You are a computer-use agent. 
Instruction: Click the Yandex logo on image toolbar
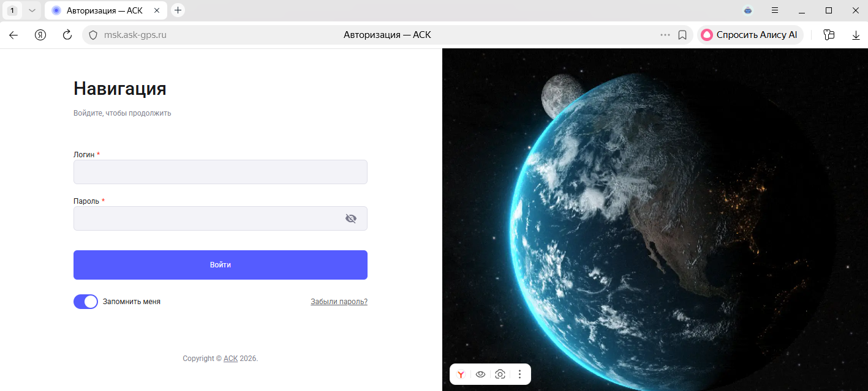[x=461, y=374]
